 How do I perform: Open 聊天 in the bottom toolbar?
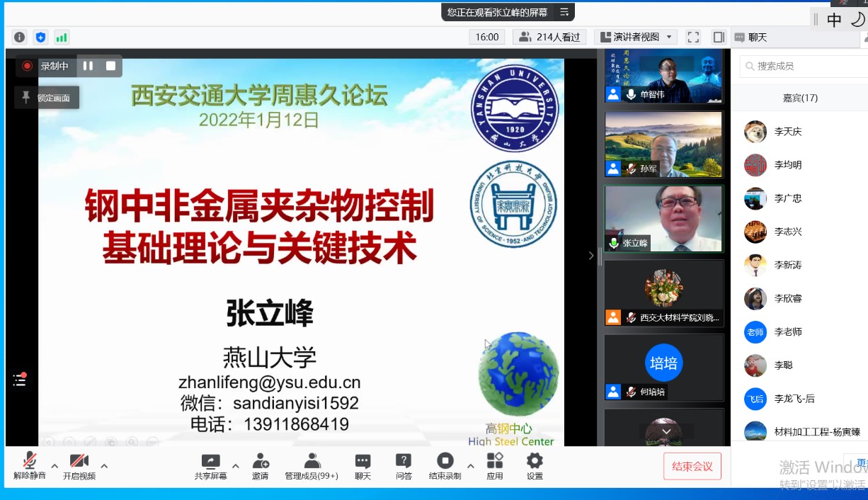click(363, 466)
